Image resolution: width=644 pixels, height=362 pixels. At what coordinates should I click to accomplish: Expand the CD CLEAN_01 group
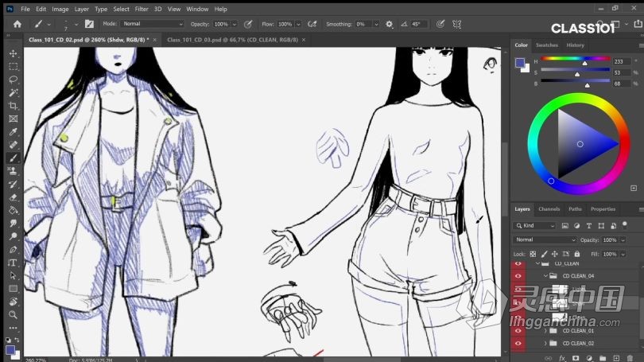pos(545,331)
